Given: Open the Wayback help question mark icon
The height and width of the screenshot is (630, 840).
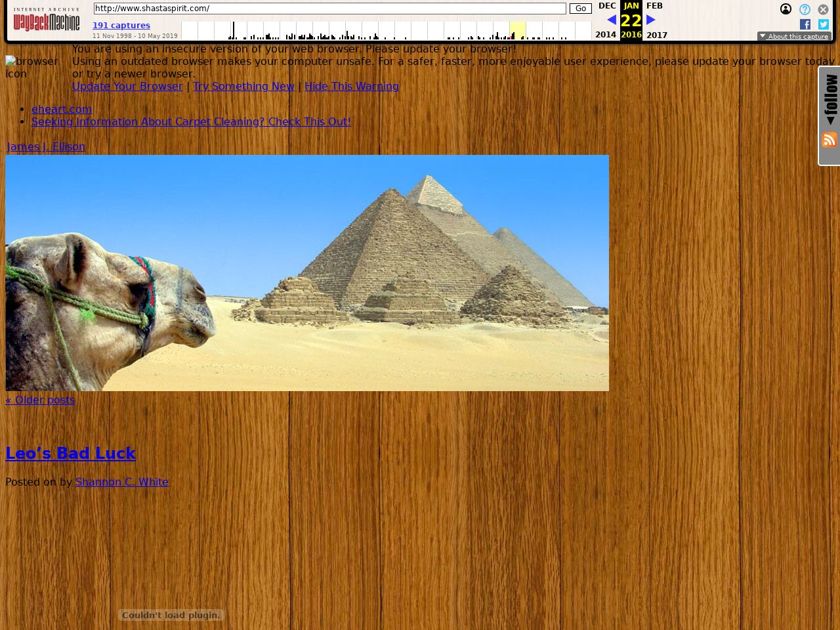Looking at the screenshot, I should tap(805, 9).
